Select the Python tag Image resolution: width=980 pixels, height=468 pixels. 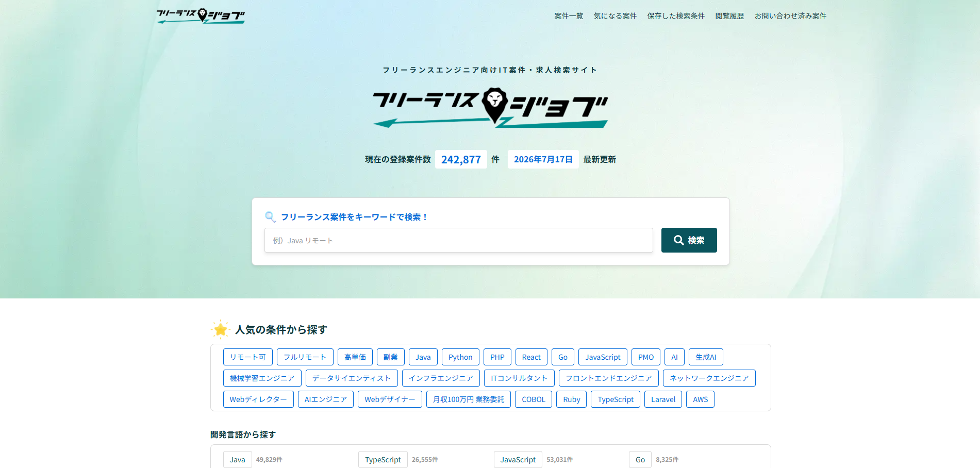(460, 357)
